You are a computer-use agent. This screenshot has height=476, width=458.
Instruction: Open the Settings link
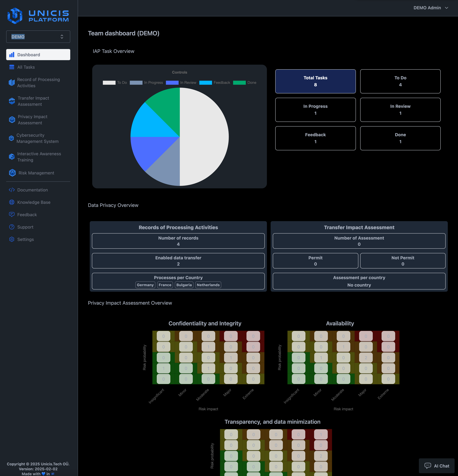click(x=38, y=239)
